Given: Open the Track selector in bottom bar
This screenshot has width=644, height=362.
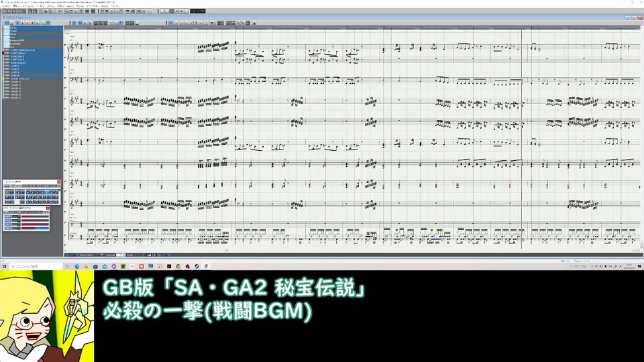Looking at the screenshot, I should click(x=136, y=255).
